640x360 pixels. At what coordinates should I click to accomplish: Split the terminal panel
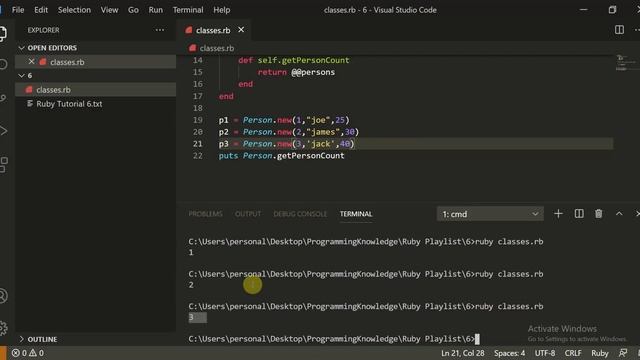coord(579,214)
